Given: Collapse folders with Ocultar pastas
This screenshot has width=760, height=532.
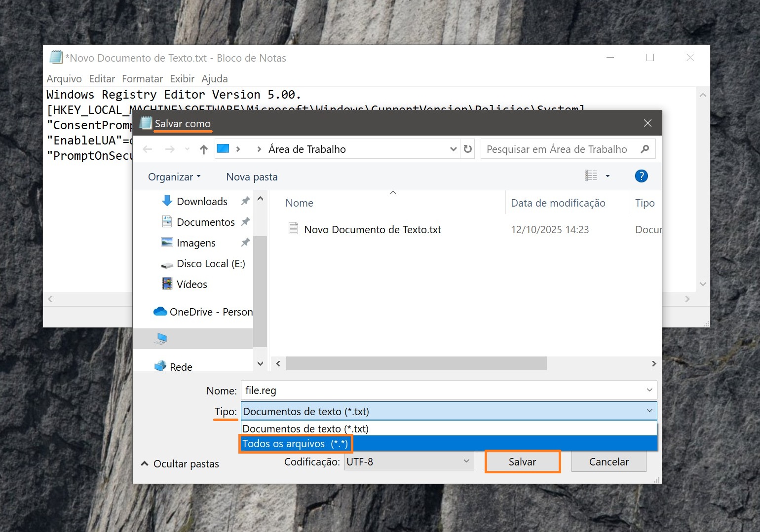Looking at the screenshot, I should pyautogui.click(x=180, y=464).
